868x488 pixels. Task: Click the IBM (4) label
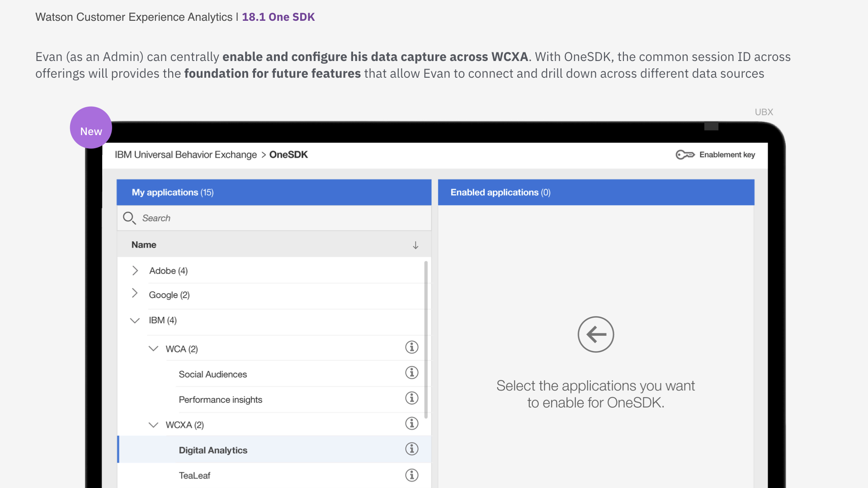163,320
